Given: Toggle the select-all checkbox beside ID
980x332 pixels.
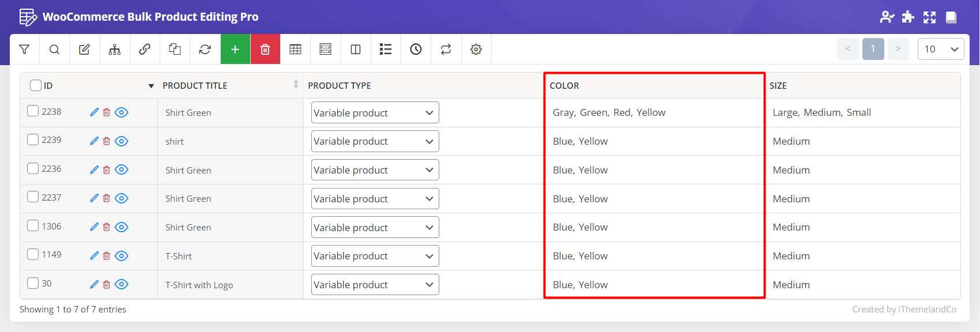Looking at the screenshot, I should (36, 85).
